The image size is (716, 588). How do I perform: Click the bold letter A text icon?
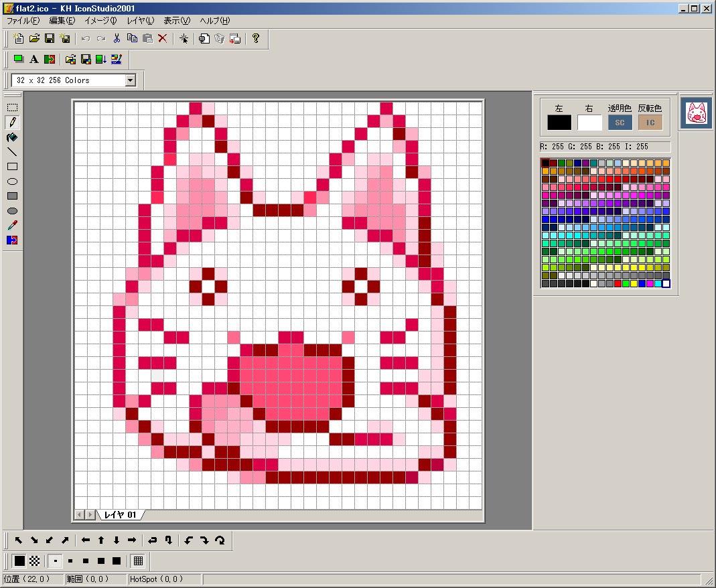(x=33, y=59)
